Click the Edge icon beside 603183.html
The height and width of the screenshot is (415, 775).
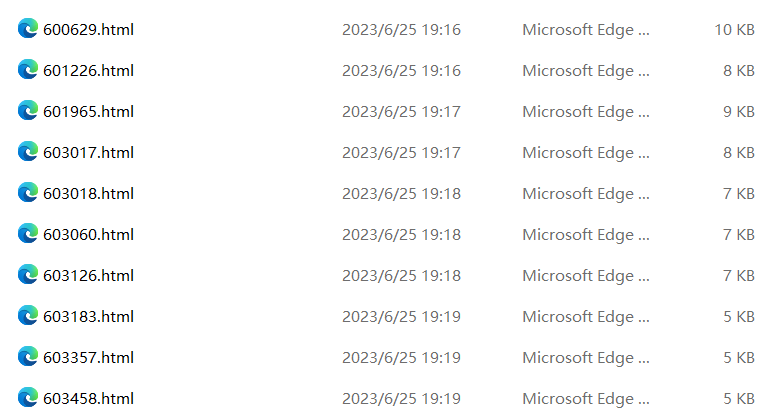pos(28,316)
